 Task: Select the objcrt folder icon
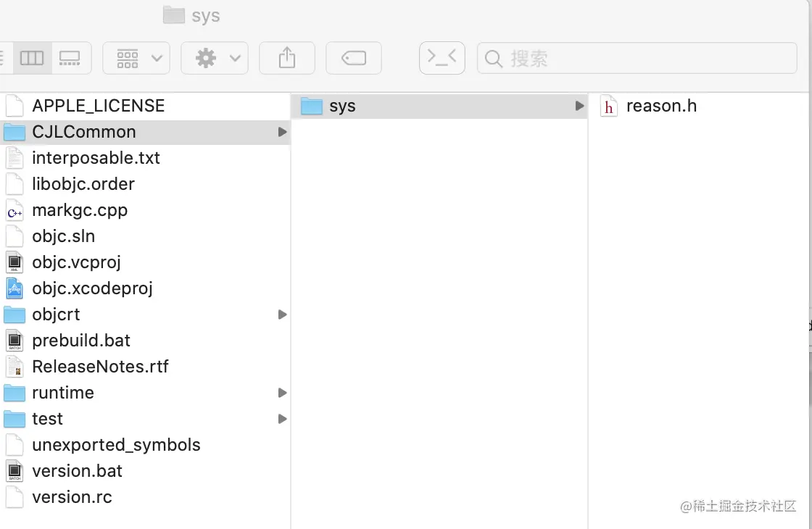click(14, 315)
